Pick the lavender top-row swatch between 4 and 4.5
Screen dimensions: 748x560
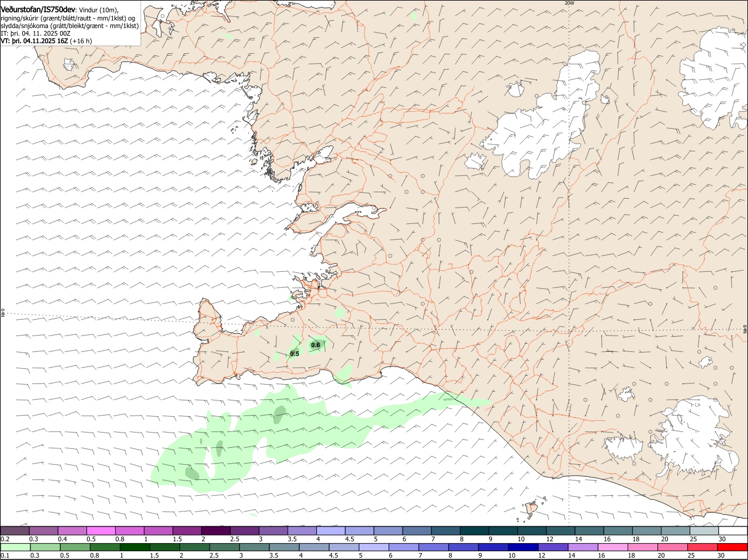[x=330, y=531]
